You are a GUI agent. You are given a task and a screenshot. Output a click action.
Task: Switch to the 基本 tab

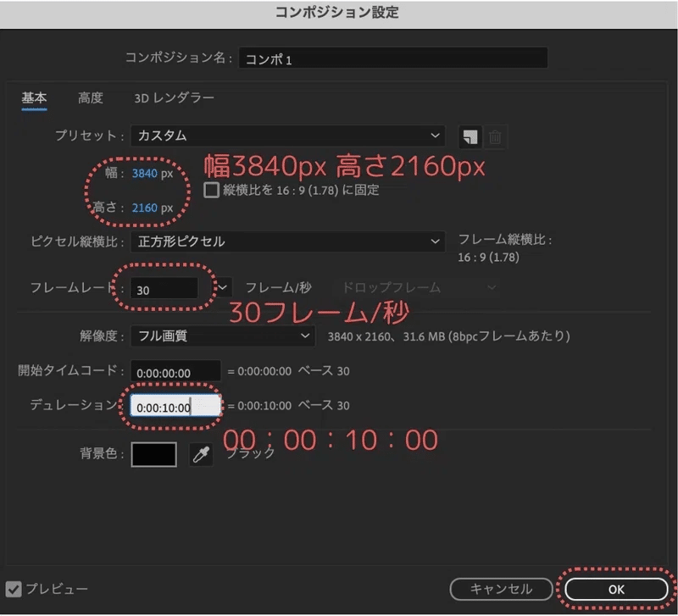(x=34, y=98)
